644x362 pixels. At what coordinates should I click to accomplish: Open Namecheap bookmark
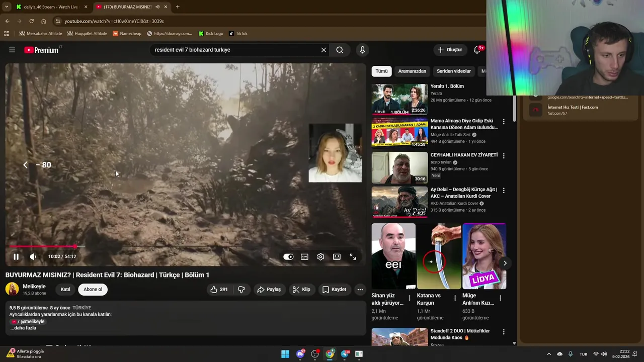pyautogui.click(x=127, y=34)
